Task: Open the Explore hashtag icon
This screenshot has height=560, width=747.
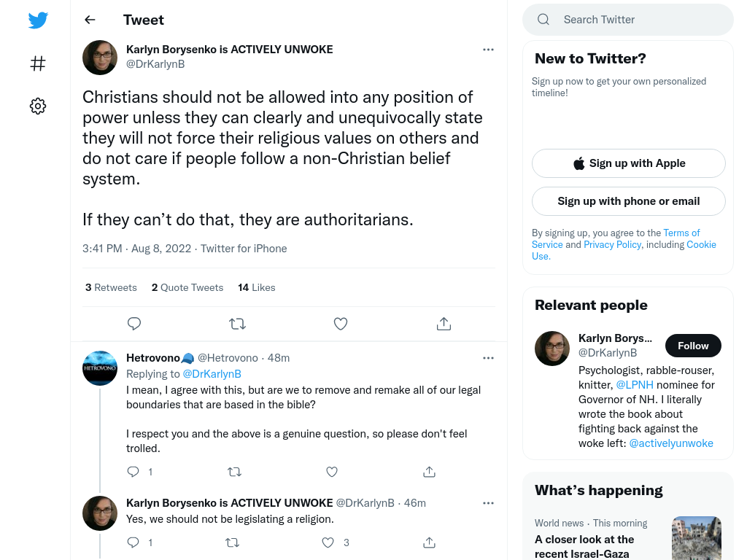Action: click(x=38, y=63)
